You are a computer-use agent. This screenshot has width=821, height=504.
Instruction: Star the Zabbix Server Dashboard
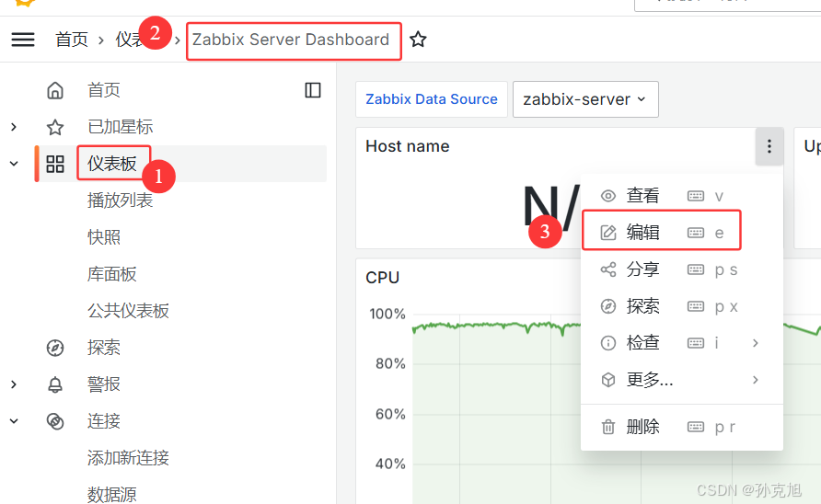point(418,40)
